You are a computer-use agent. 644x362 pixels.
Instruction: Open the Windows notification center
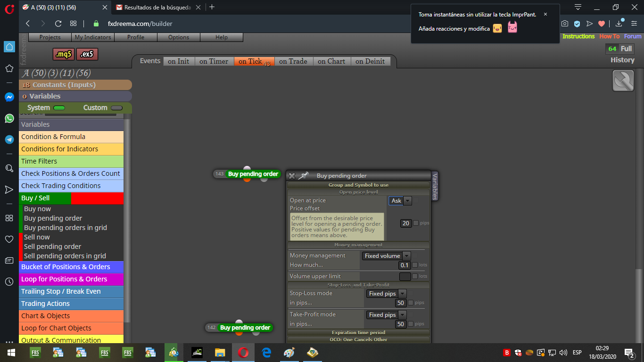pyautogui.click(x=629, y=353)
